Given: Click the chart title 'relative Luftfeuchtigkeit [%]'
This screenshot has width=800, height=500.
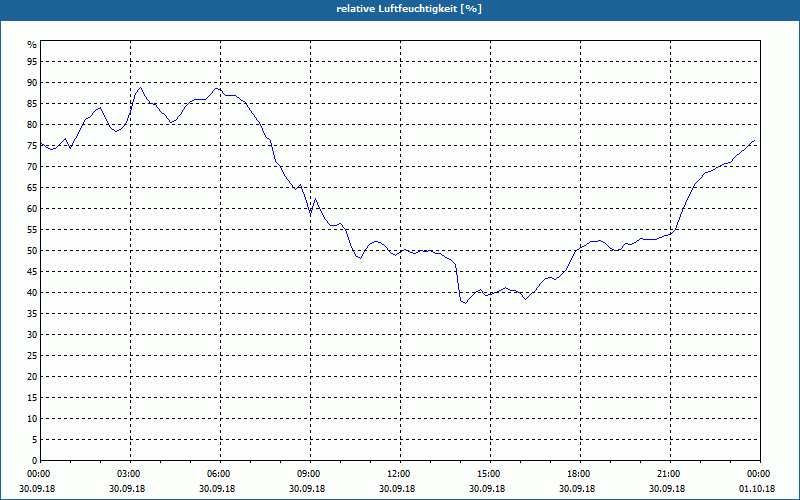Looking at the screenshot, I should 409,9.
